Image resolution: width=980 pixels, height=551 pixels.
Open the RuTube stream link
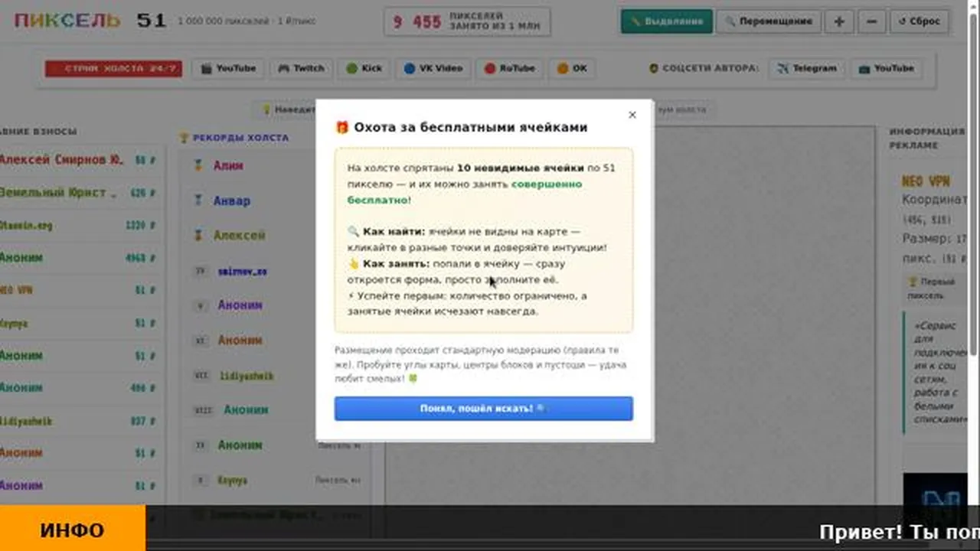click(509, 68)
